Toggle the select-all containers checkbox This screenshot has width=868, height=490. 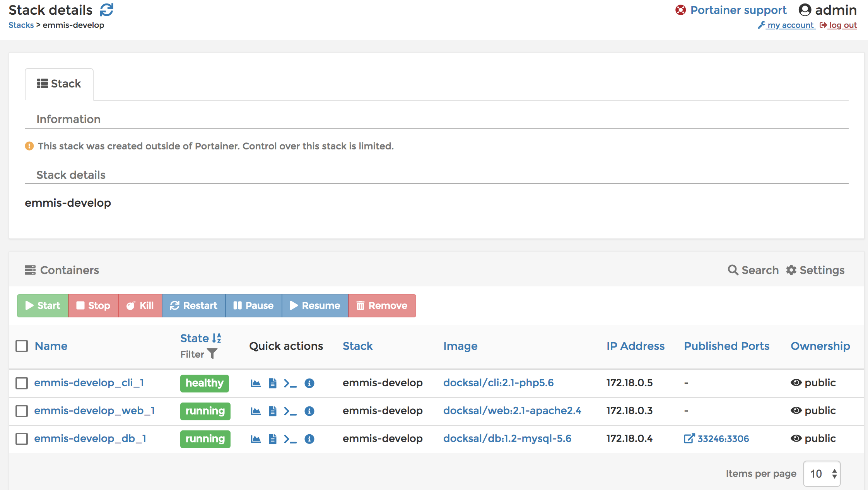(x=22, y=346)
